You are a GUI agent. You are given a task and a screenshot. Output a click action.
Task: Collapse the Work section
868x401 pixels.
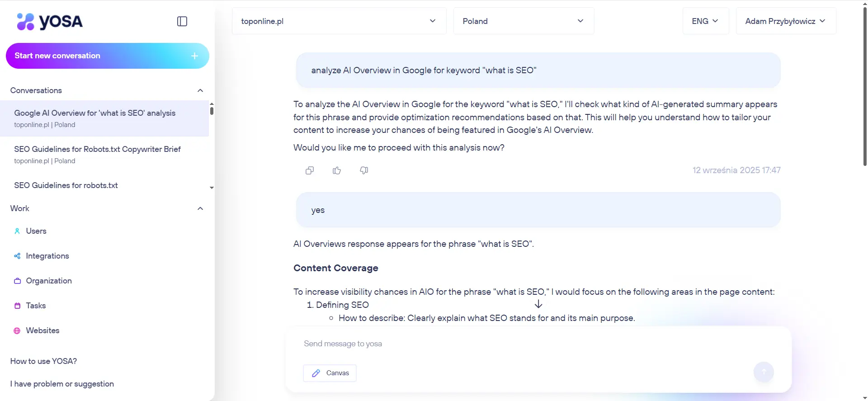tap(200, 208)
